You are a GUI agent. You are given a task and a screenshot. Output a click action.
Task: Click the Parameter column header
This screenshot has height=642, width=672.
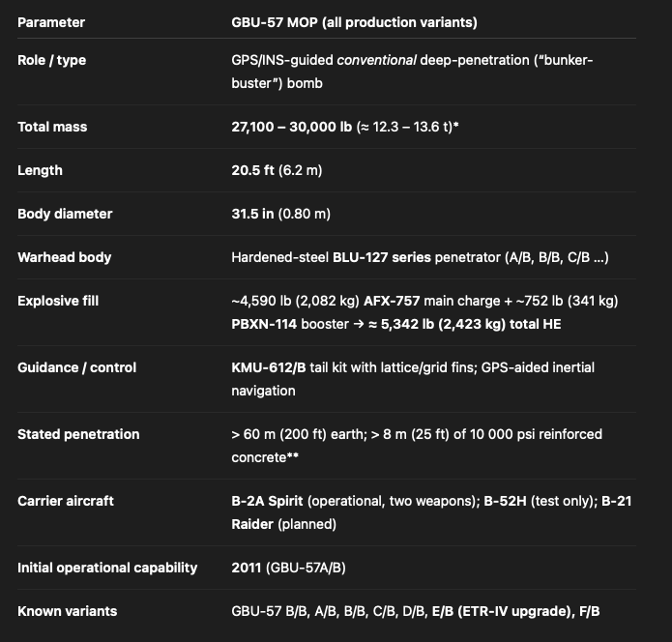51,22
